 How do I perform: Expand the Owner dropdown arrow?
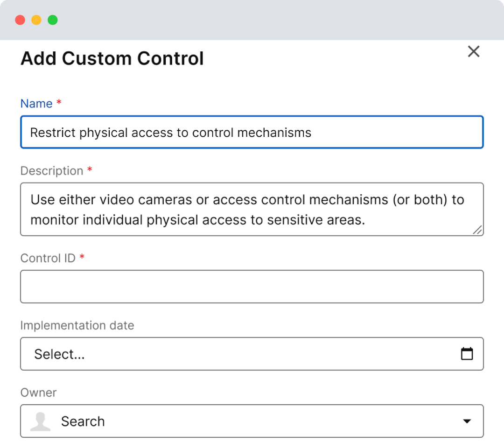(x=467, y=421)
